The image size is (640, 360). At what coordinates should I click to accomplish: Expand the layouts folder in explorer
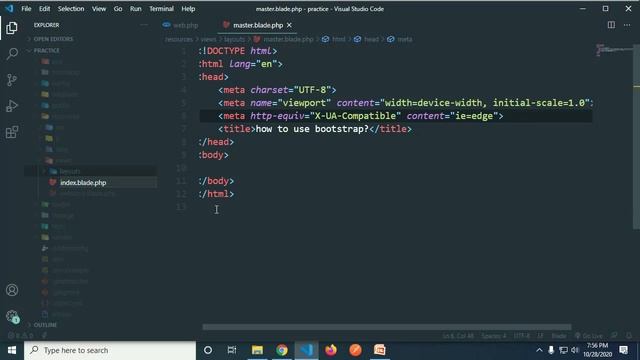click(70, 171)
